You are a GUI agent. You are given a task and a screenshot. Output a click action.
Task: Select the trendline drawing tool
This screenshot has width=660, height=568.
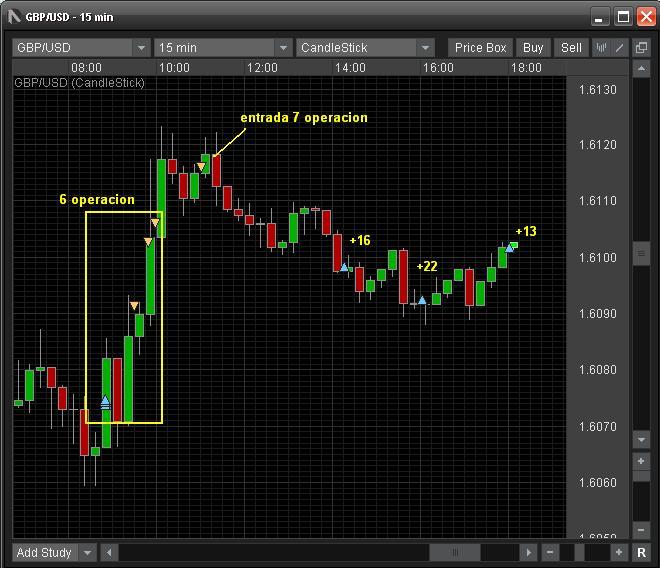(x=620, y=47)
